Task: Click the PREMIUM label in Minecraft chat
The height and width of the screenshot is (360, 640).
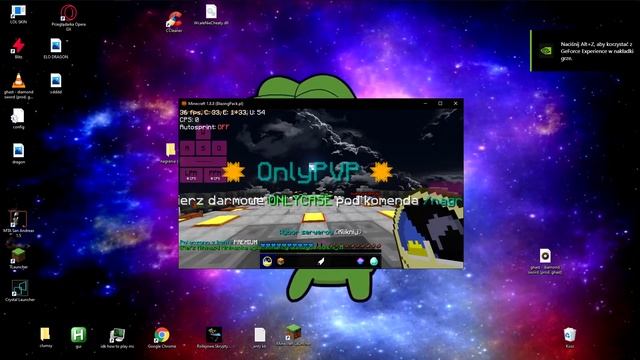Action: [245, 242]
